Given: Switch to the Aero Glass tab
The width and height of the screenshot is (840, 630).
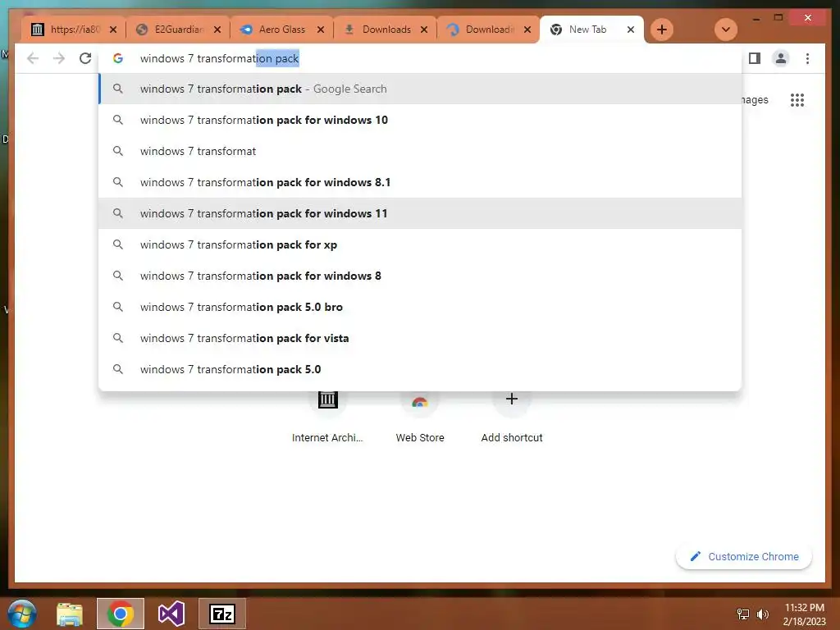Looking at the screenshot, I should (281, 30).
